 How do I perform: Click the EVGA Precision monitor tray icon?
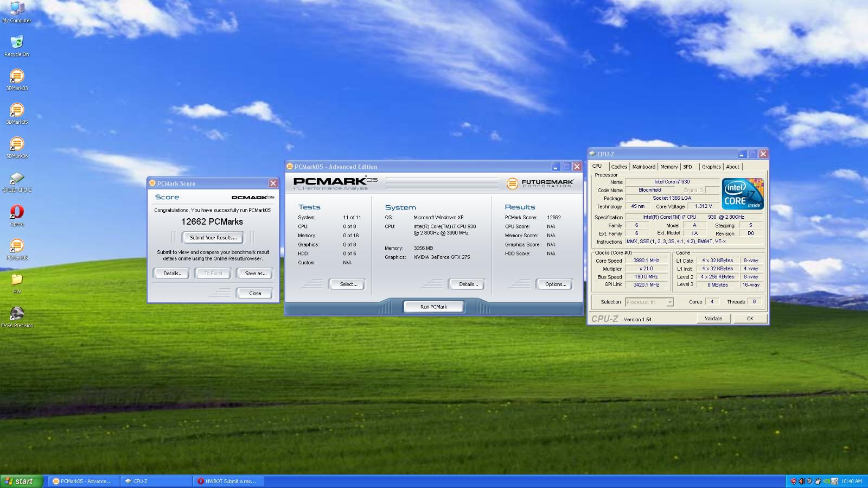point(835,481)
